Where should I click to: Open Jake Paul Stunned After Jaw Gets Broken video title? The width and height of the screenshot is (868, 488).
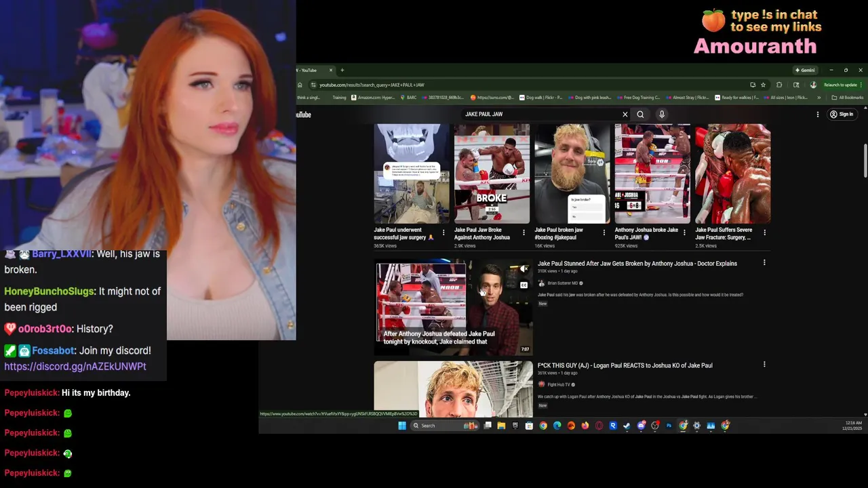point(637,264)
